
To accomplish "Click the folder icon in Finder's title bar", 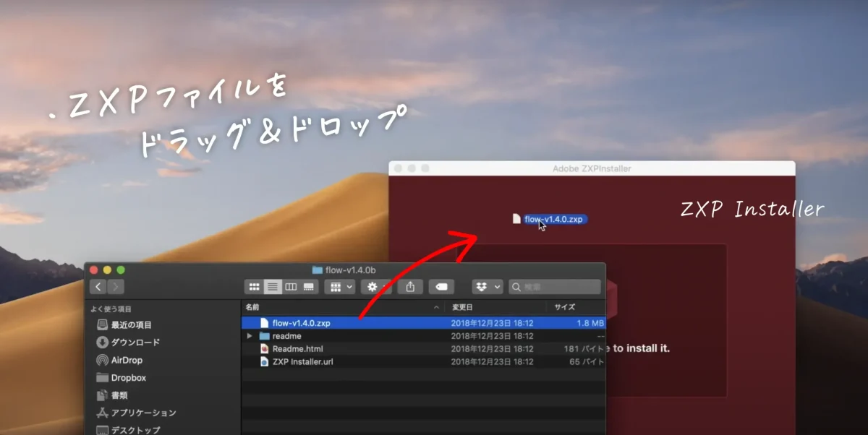I will click(x=317, y=270).
